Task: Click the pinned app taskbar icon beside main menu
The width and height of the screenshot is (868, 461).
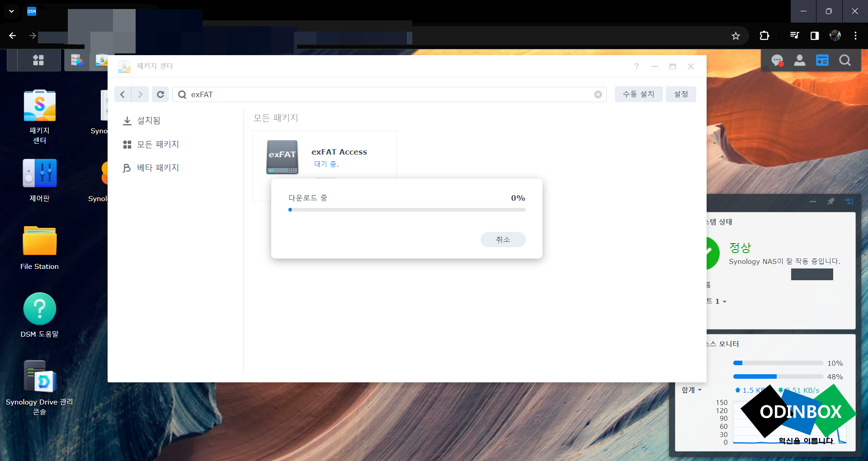Action: click(x=77, y=60)
